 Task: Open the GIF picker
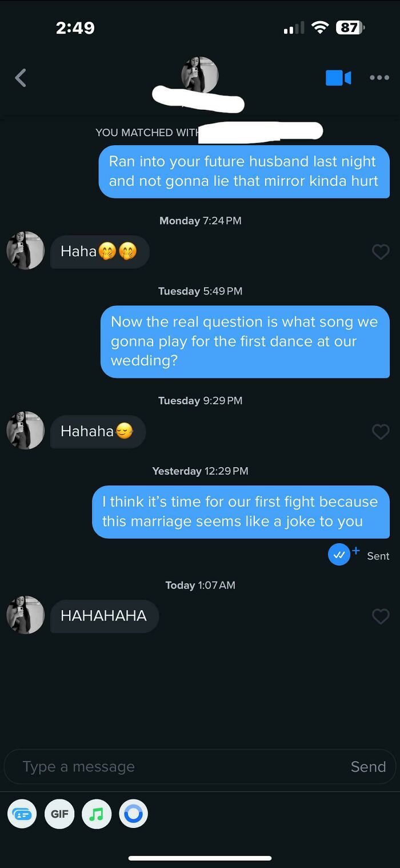tap(59, 814)
